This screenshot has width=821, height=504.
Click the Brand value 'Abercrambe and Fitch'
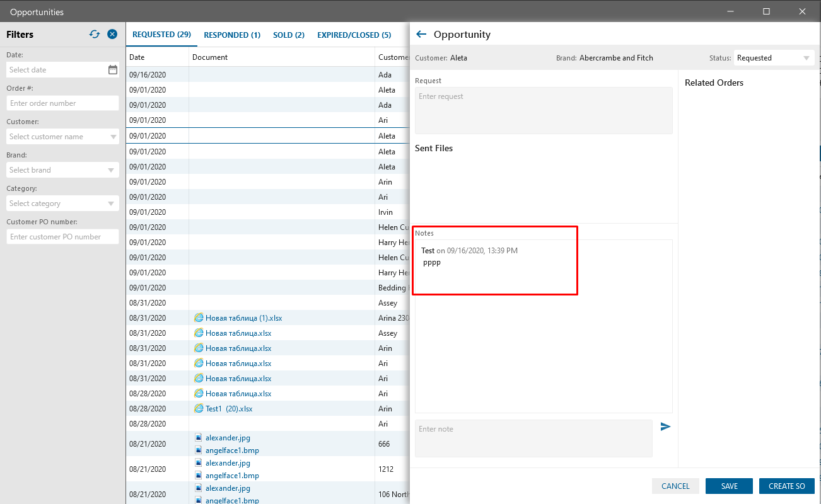click(x=616, y=58)
